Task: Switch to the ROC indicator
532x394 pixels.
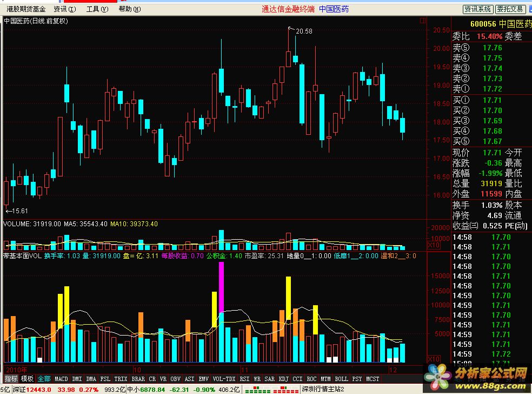Action: coord(312,379)
